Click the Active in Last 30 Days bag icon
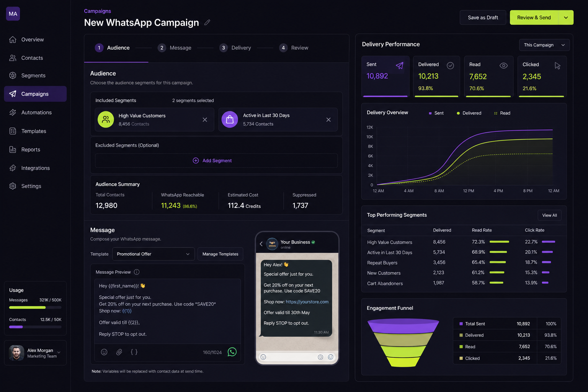 [230, 119]
